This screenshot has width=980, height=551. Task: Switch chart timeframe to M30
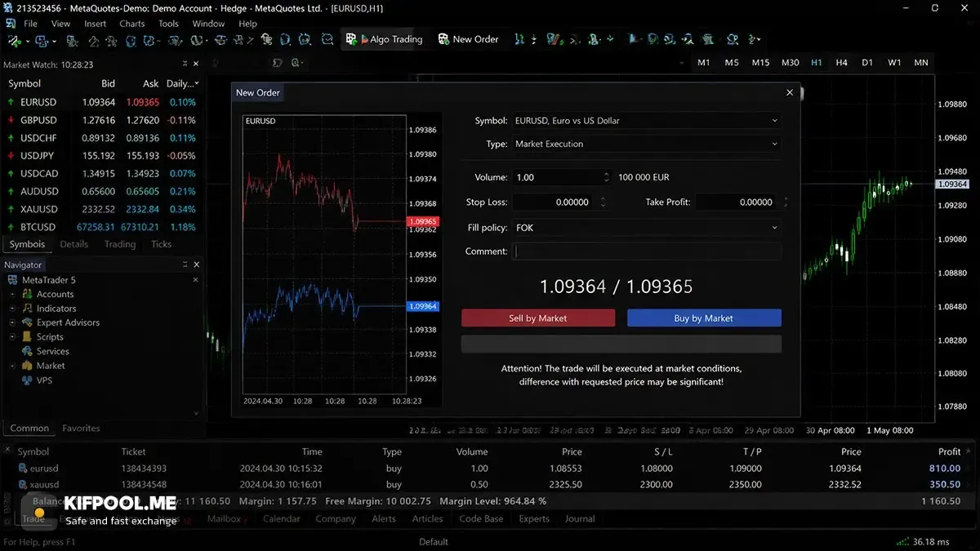(x=790, y=63)
